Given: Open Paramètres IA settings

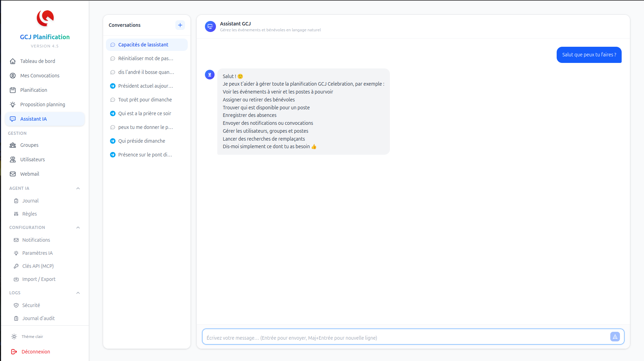Looking at the screenshot, I should (x=37, y=253).
